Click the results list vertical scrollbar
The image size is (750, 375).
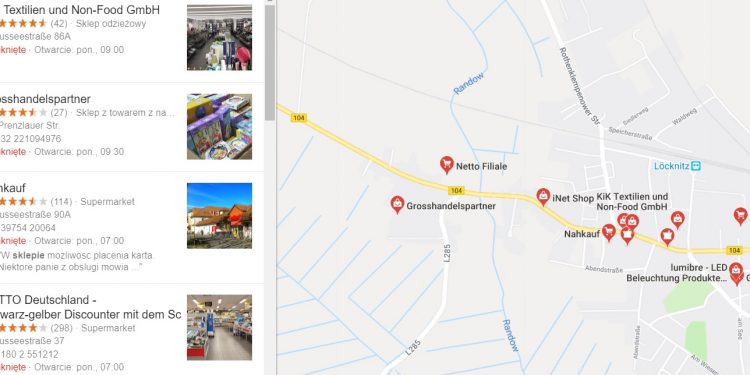270,62
